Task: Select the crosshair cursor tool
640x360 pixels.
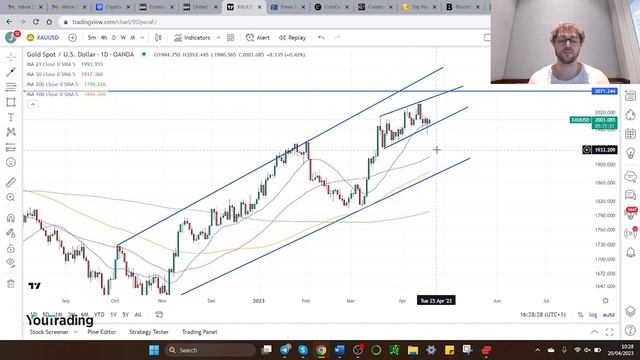Action: (x=11, y=57)
